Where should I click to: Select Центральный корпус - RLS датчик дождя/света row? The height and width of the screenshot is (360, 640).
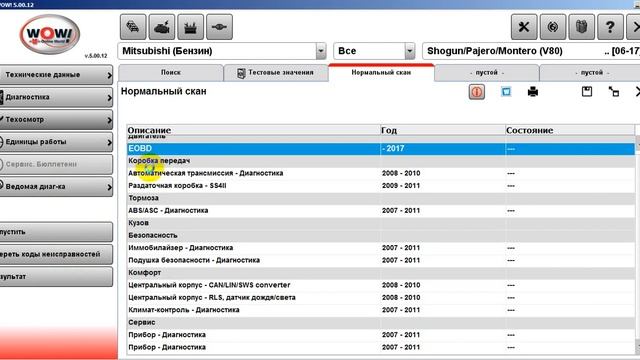380,298
